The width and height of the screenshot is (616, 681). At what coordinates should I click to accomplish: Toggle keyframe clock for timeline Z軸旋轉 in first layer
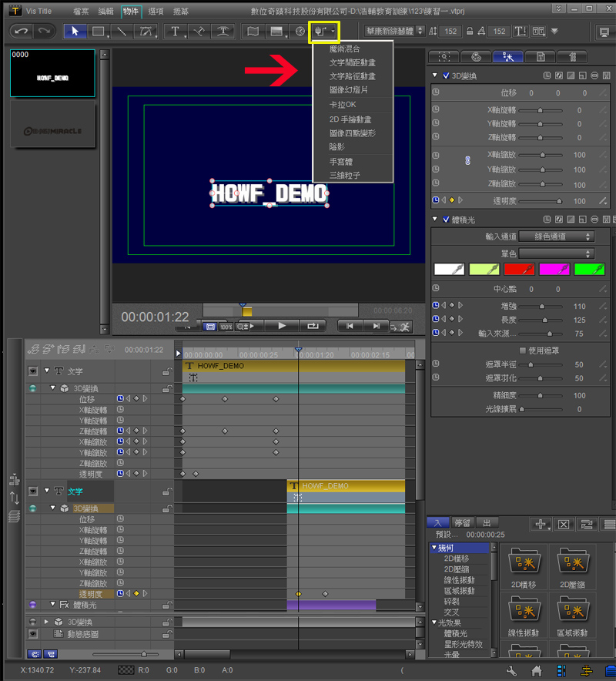tap(120, 431)
